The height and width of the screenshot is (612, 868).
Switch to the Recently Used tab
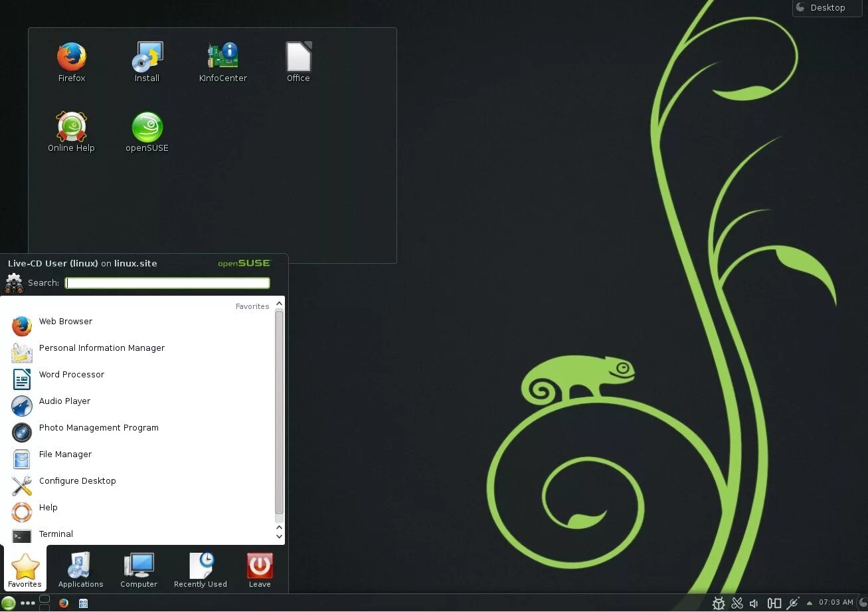pyautogui.click(x=201, y=569)
